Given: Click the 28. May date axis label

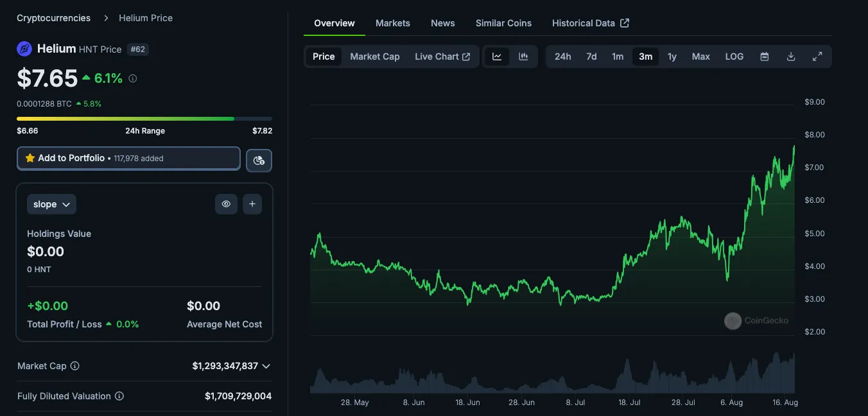Looking at the screenshot, I should point(354,403).
